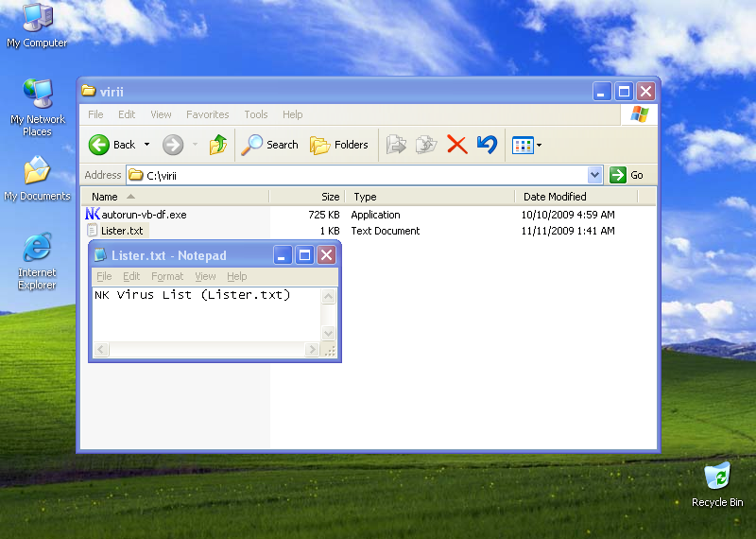Click the Up folder icon

point(218,145)
